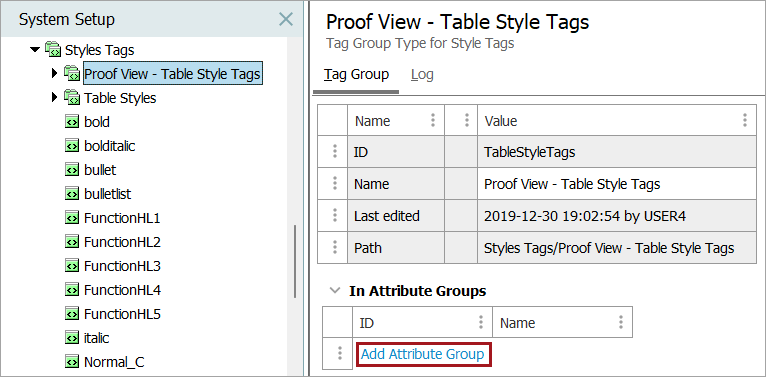The image size is (766, 377).
Task: Select the Table Styles tree item
Action: click(120, 98)
